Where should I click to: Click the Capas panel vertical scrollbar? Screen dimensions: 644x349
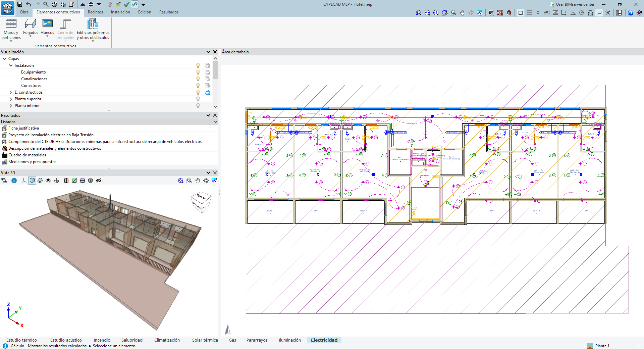[x=216, y=70]
